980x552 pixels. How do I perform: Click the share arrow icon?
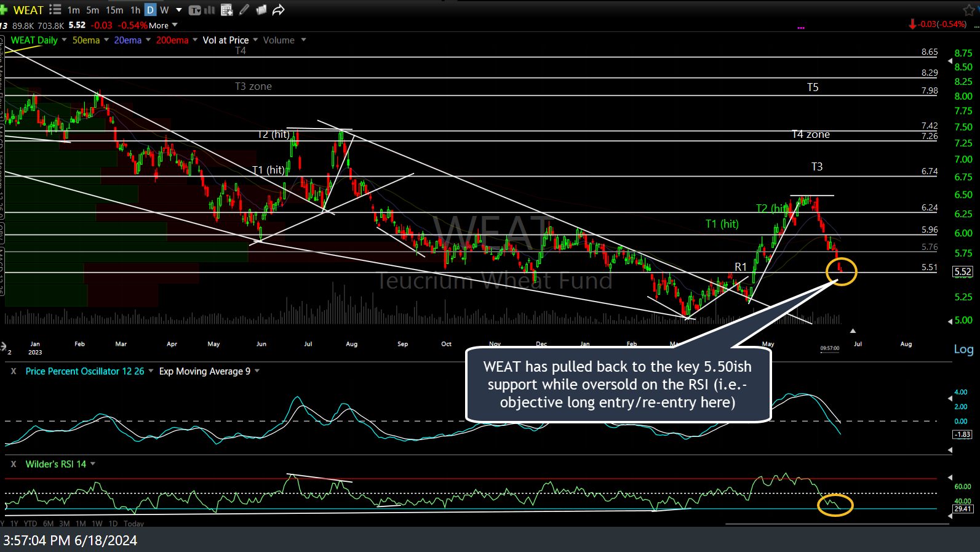pyautogui.click(x=279, y=10)
